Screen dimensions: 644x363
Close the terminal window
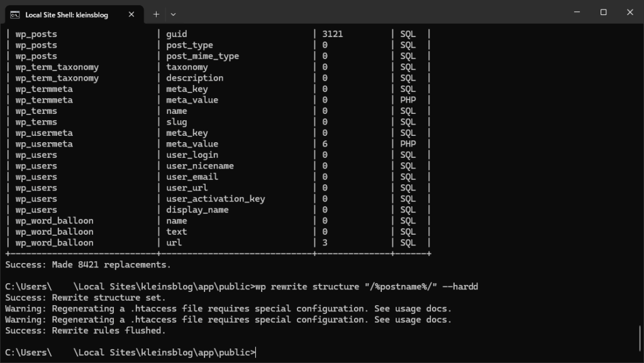pyautogui.click(x=630, y=13)
